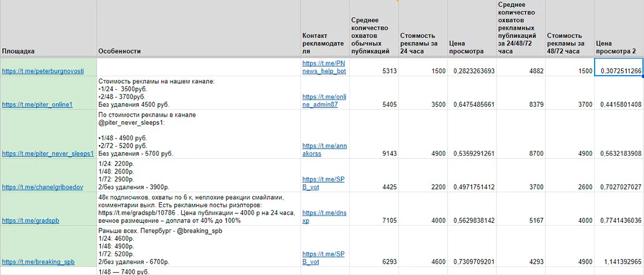Open the t.me/peterburgnovosti channel link
Screen dimensions: 644x275
coord(43,71)
